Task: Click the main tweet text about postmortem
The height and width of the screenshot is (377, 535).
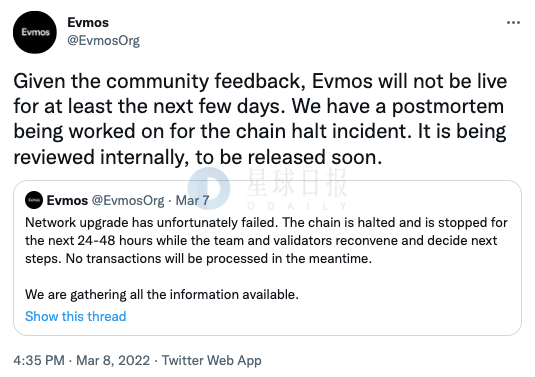Action: point(260,119)
